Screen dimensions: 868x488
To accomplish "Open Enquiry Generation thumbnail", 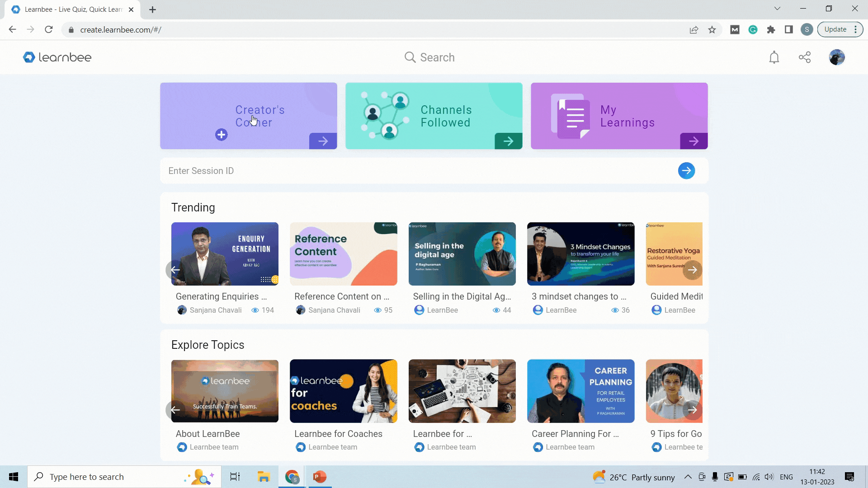I will (x=225, y=253).
